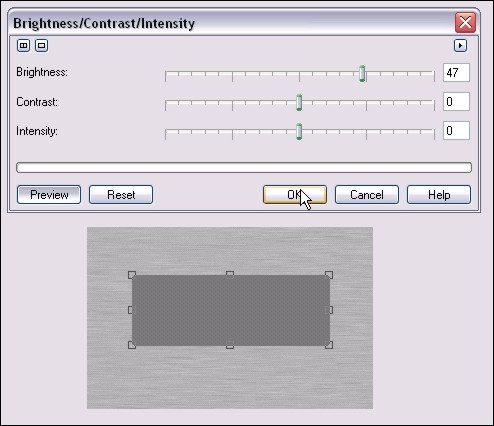The width and height of the screenshot is (494, 426).
Task: Select the top-left handle of the dark rectangle
Action: click(132, 275)
